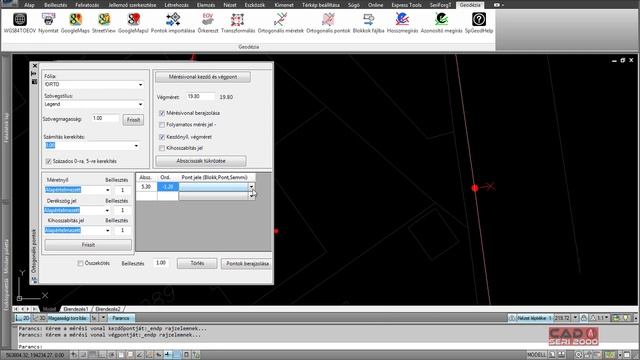Enable Folyamatos mérés jel checkbox

[162, 124]
